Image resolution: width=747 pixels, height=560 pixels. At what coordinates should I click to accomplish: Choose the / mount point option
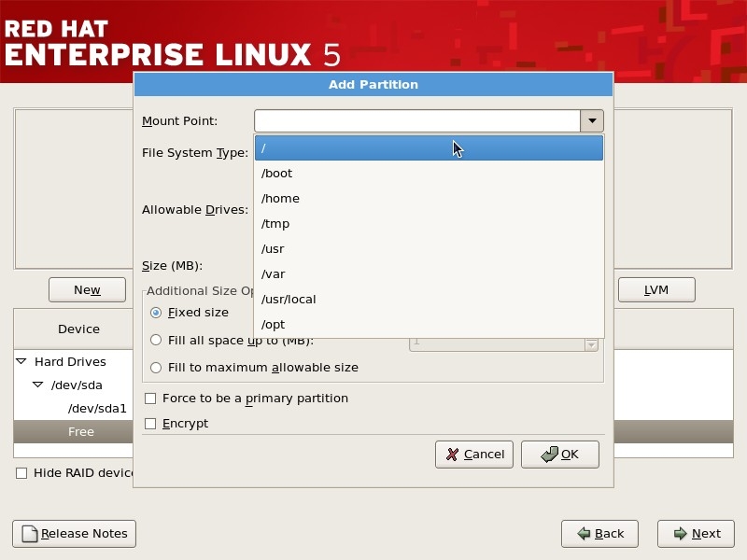(x=429, y=148)
